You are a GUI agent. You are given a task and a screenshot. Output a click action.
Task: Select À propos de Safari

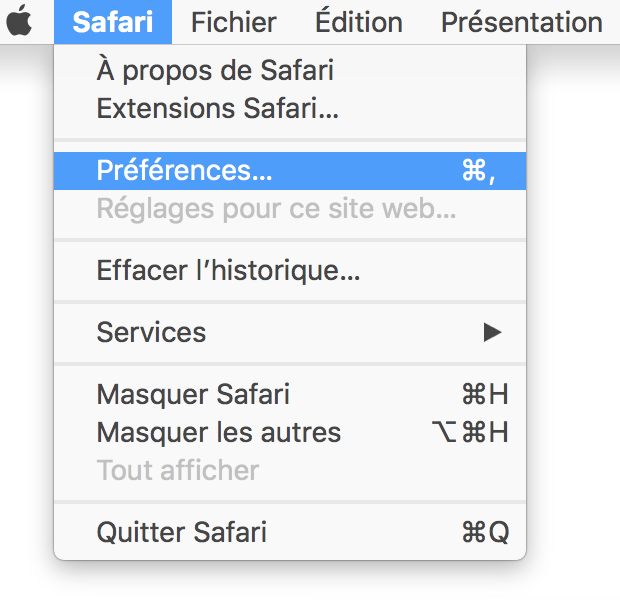pyautogui.click(x=215, y=71)
